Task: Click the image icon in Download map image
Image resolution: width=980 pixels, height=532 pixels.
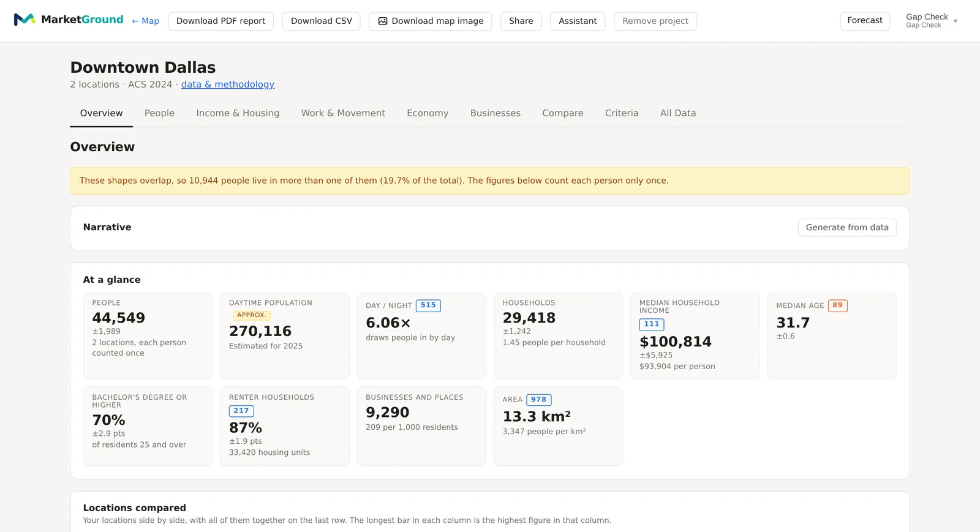Action: pyautogui.click(x=383, y=21)
